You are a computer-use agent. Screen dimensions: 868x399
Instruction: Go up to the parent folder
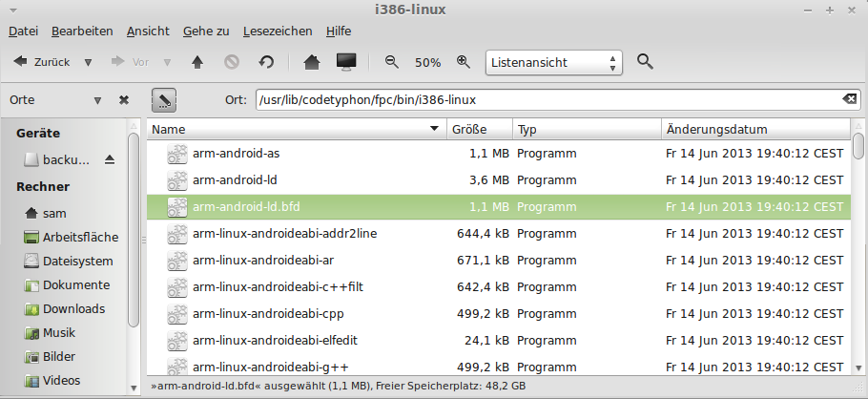(x=197, y=63)
